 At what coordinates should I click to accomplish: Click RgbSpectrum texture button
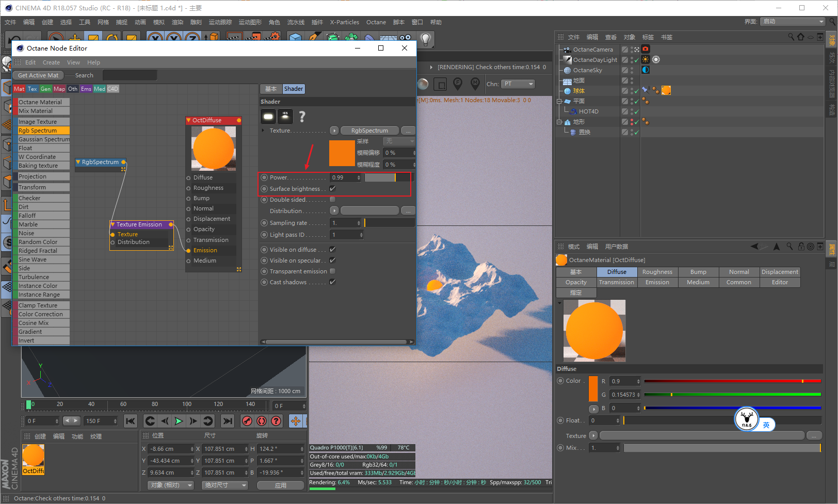pos(369,131)
